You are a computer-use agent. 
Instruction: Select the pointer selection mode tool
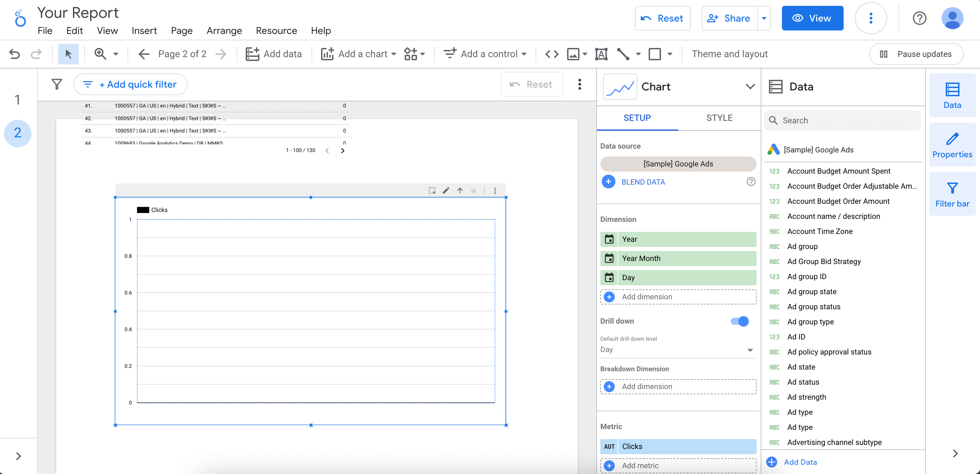(69, 54)
